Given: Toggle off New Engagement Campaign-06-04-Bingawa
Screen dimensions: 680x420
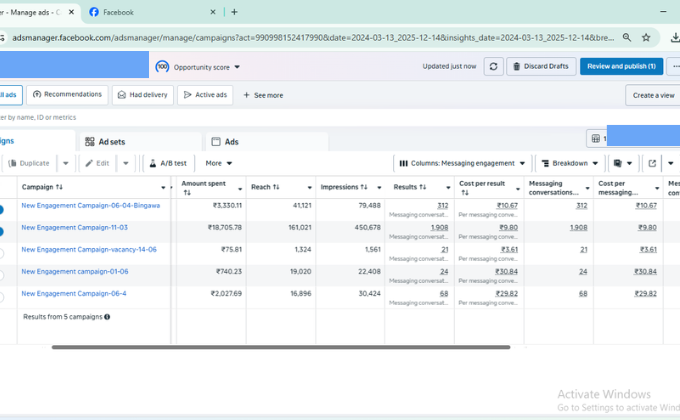Looking at the screenshot, I should (x=2, y=208).
